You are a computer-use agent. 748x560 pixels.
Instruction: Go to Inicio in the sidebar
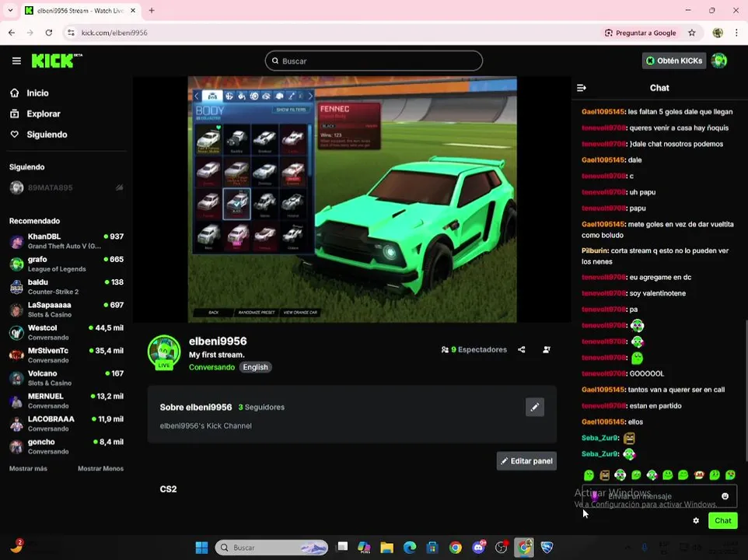(x=37, y=93)
